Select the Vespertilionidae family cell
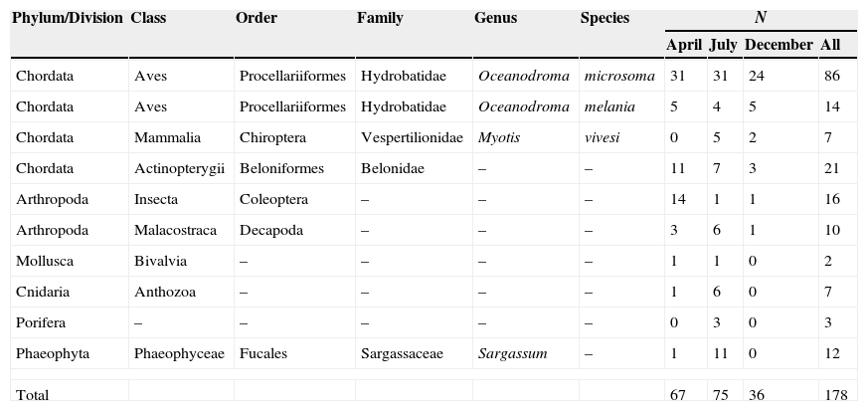 (x=412, y=137)
